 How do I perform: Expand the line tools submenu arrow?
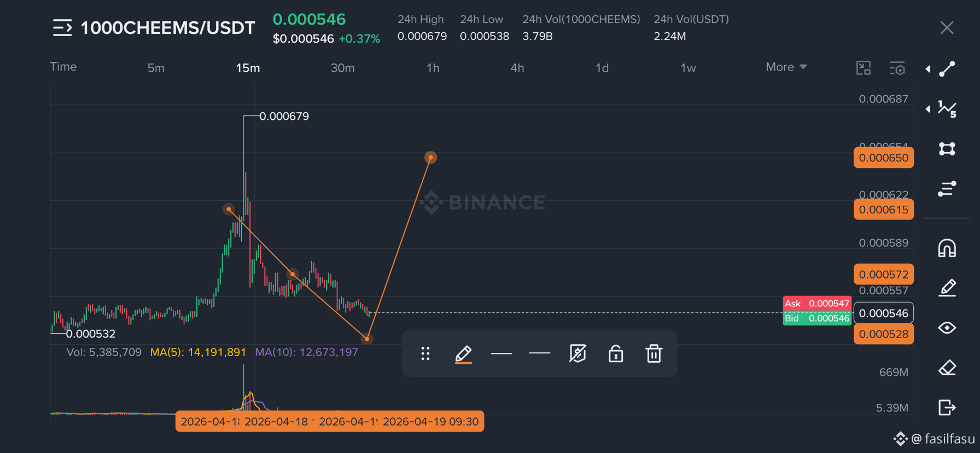[928, 69]
